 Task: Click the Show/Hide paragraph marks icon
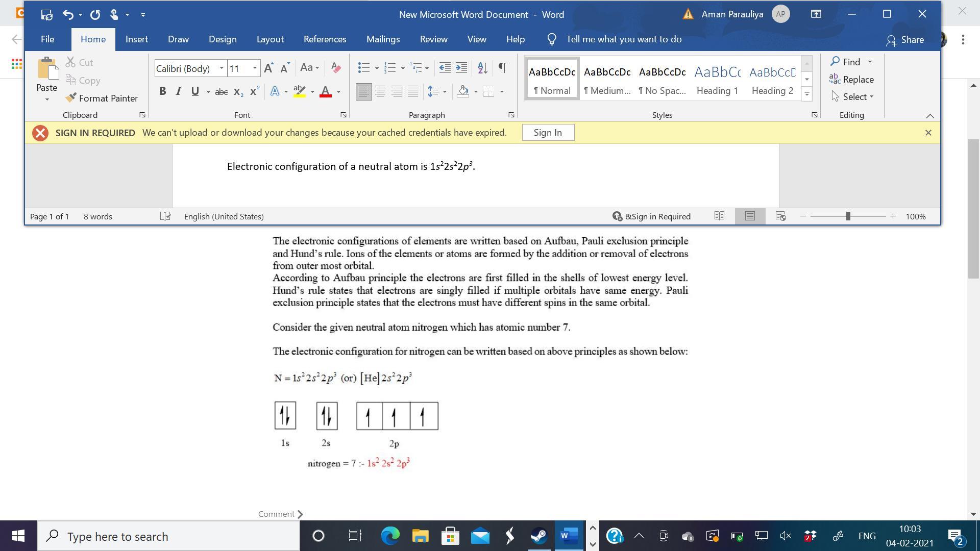click(x=502, y=68)
